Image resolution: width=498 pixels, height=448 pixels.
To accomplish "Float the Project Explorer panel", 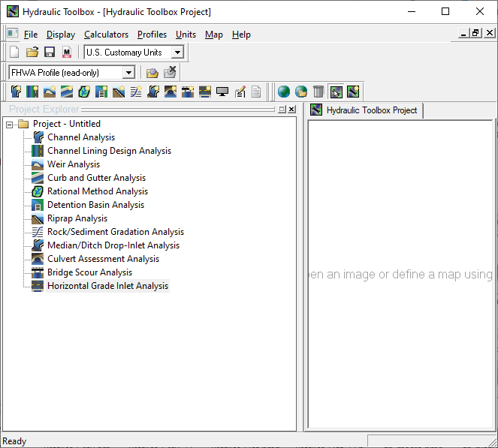I will coord(282,109).
